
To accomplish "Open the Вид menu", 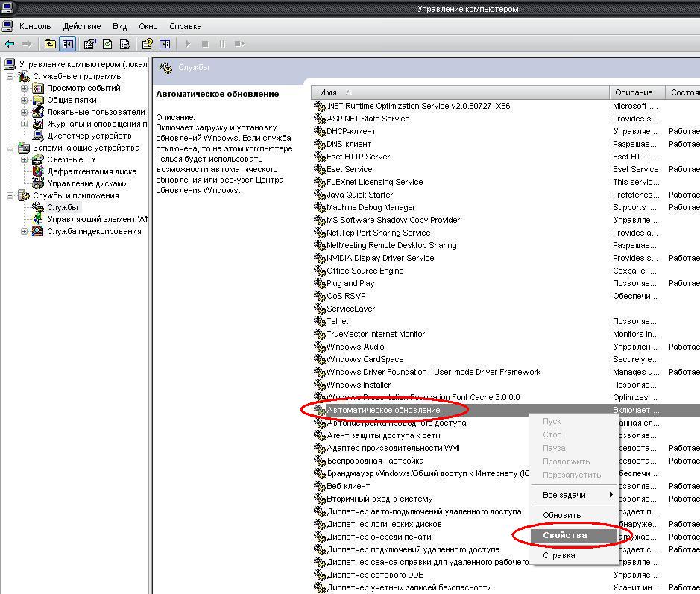I will tap(119, 26).
